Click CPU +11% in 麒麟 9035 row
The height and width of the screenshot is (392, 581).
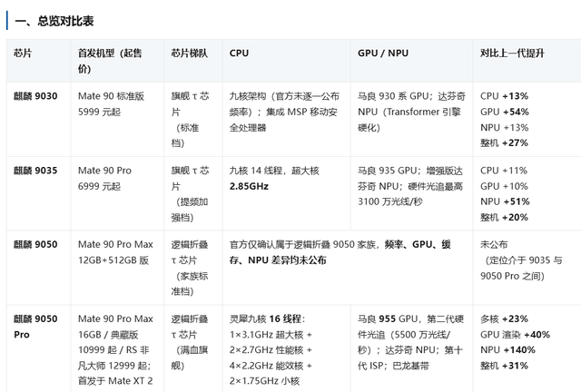(x=504, y=171)
